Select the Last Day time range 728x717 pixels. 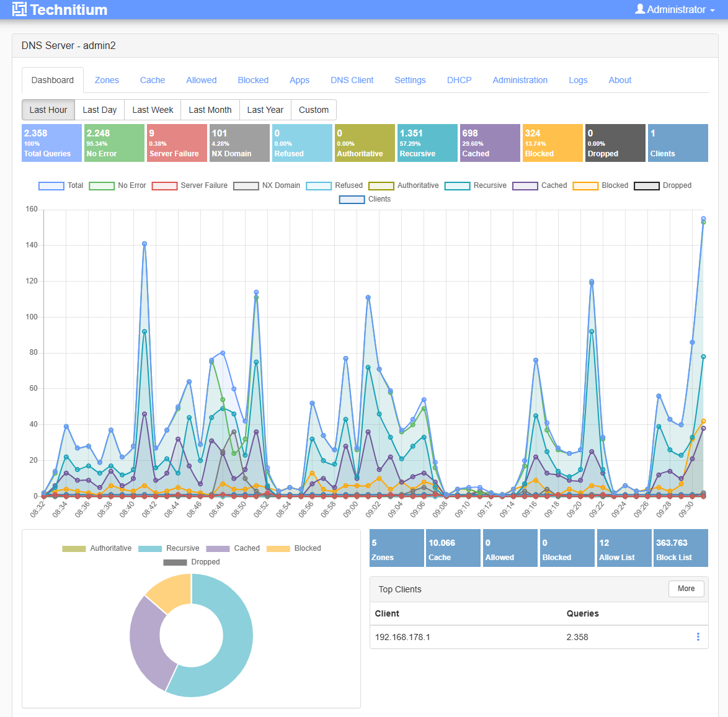[99, 110]
